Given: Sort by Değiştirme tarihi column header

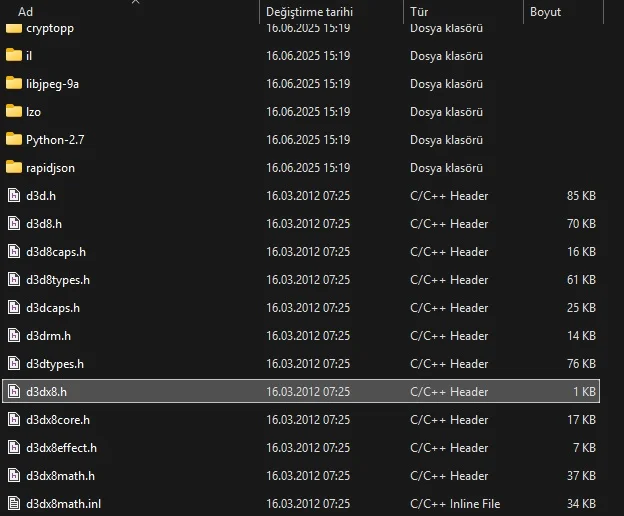Looking at the screenshot, I should [309, 12].
